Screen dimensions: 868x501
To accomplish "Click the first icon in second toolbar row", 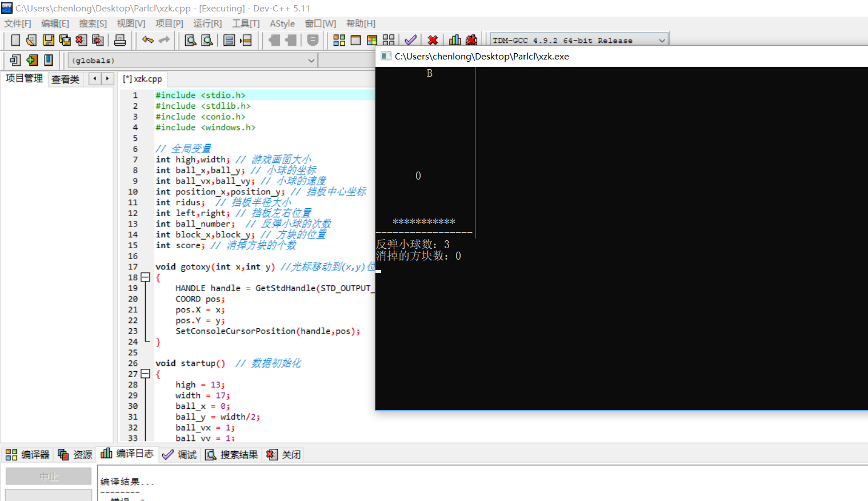I will [x=15, y=60].
